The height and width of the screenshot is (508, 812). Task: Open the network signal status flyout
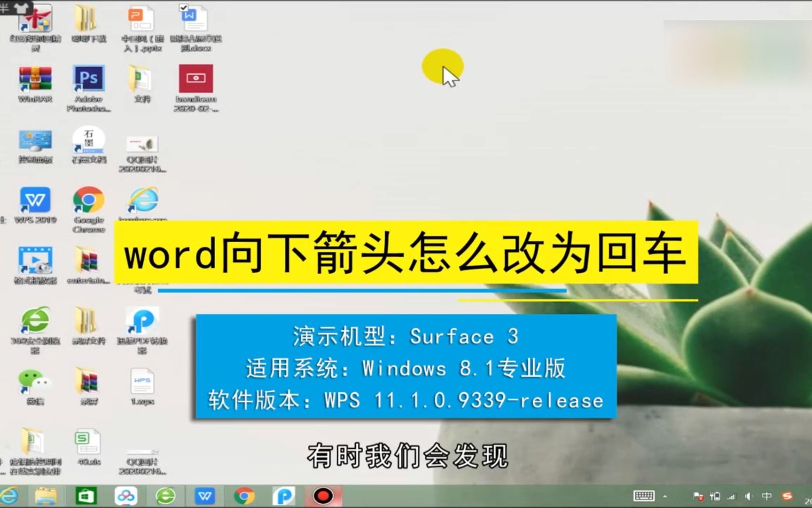click(x=731, y=496)
